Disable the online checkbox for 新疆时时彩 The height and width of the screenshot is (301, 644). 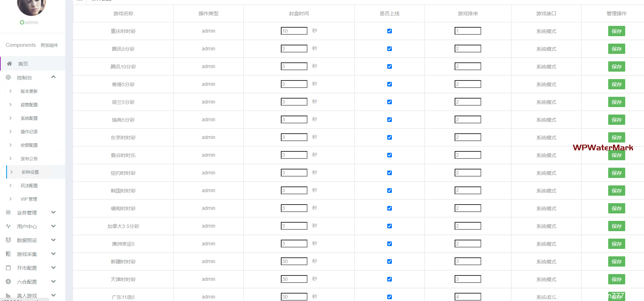[x=389, y=262]
